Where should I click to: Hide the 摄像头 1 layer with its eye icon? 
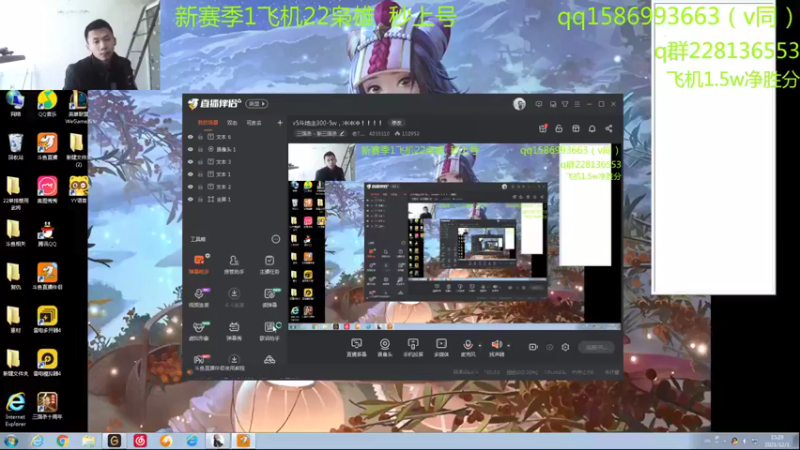pos(190,149)
